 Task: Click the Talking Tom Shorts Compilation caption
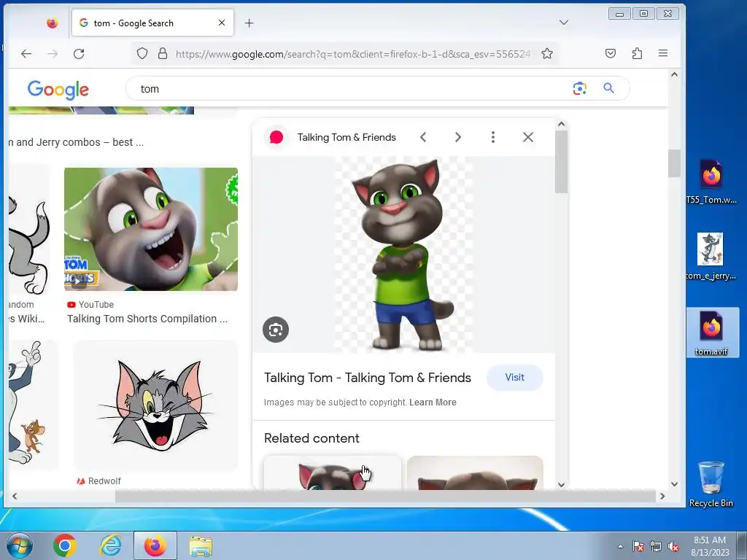point(147,319)
